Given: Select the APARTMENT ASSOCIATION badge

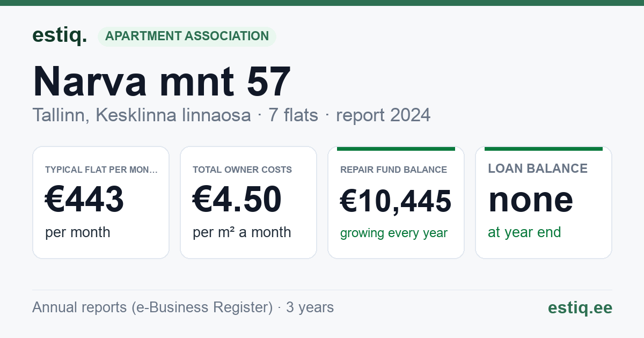Looking at the screenshot, I should pyautogui.click(x=187, y=36).
